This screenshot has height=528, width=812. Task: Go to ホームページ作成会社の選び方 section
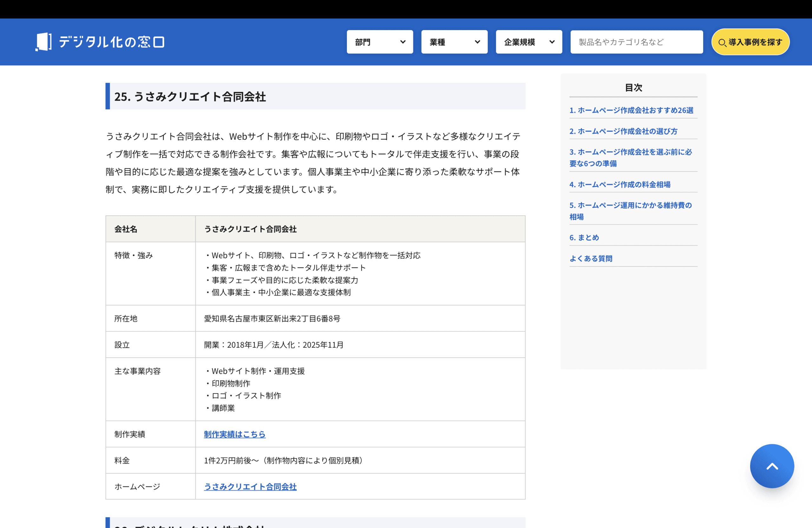coord(623,131)
